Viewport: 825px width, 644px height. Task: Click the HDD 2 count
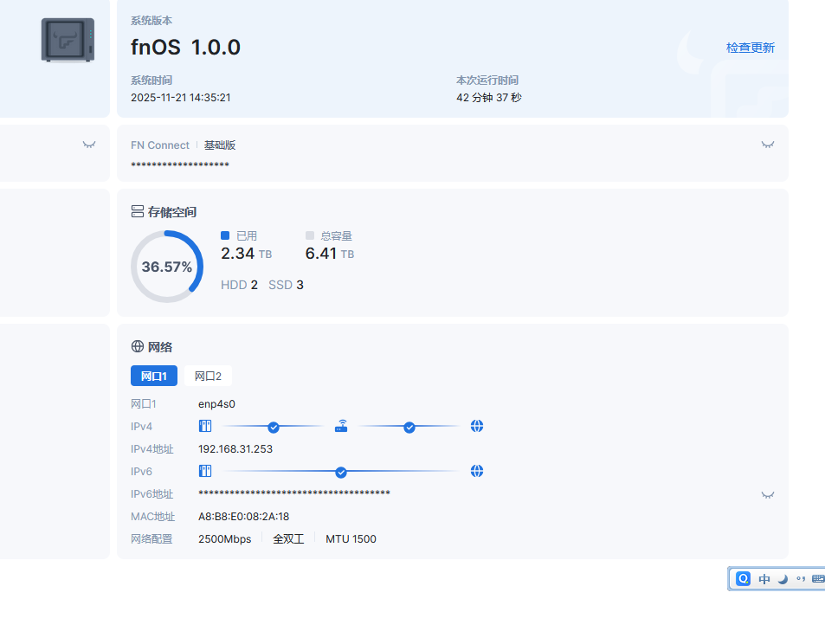[240, 285]
